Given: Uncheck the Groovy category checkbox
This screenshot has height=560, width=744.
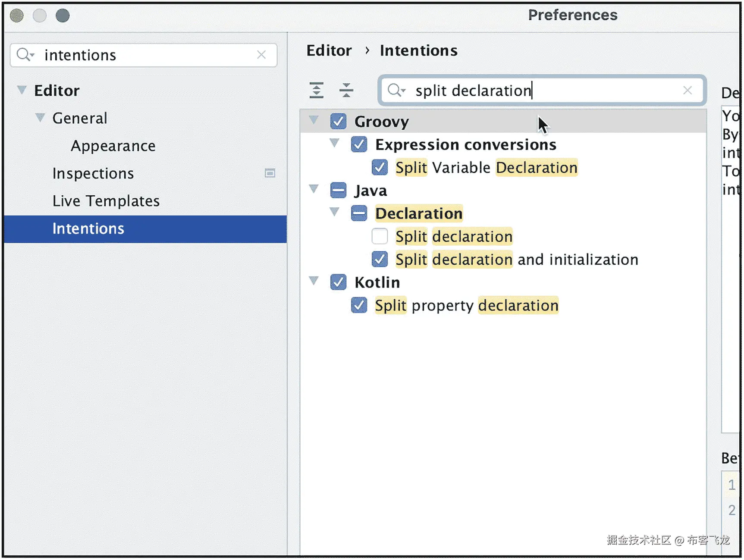Looking at the screenshot, I should point(338,122).
